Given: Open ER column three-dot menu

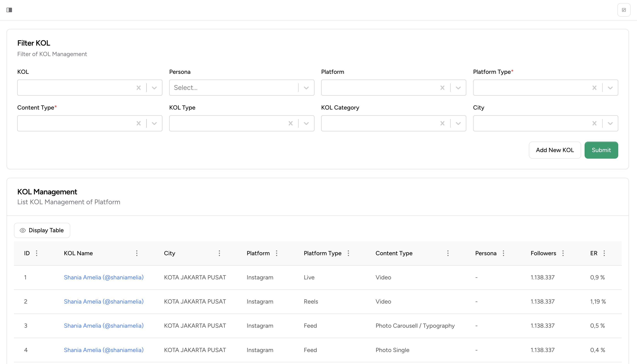Looking at the screenshot, I should (x=604, y=253).
